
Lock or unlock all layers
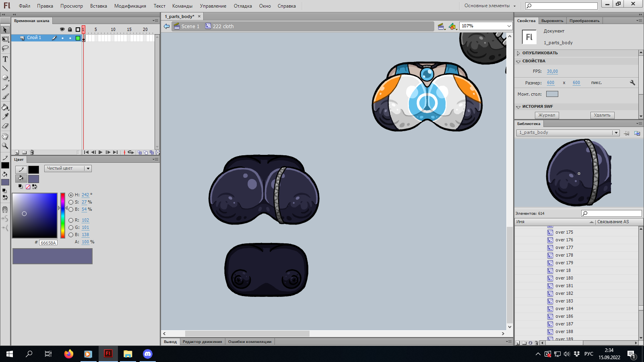click(x=70, y=29)
